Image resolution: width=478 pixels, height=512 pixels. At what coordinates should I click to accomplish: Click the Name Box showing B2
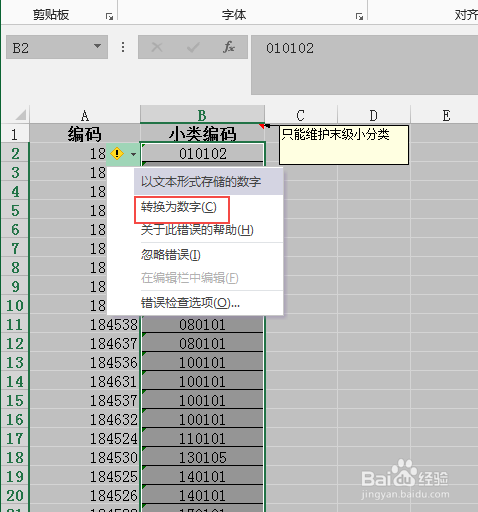click(57, 47)
